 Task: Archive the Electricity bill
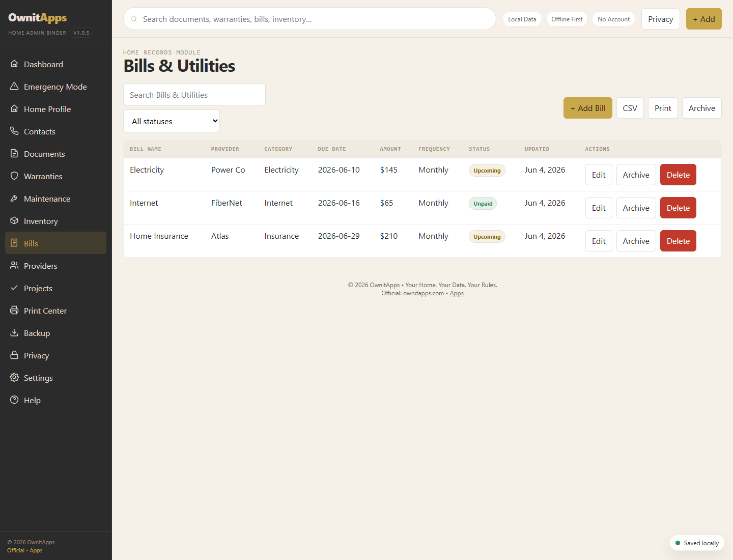click(636, 175)
